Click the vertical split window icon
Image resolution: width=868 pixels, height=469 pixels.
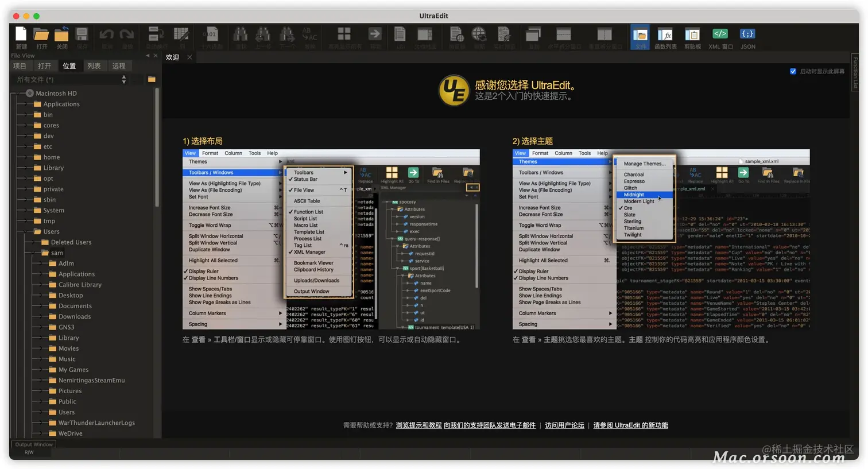(604, 34)
